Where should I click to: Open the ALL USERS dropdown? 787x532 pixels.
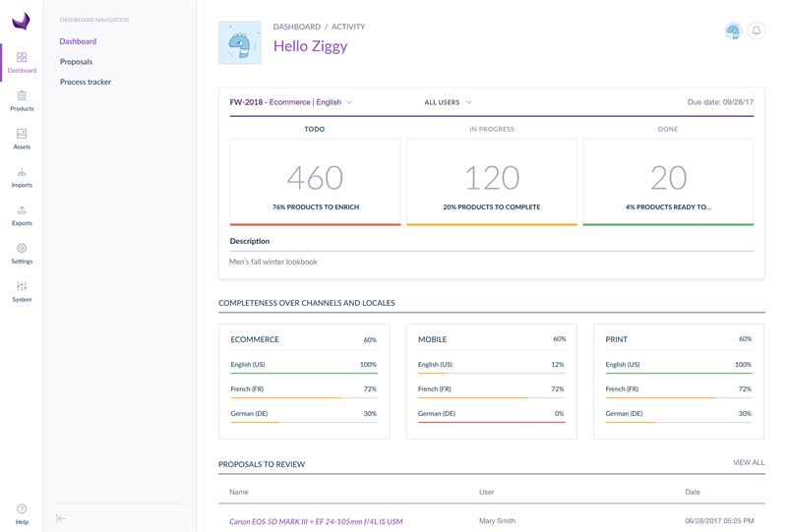tap(448, 102)
